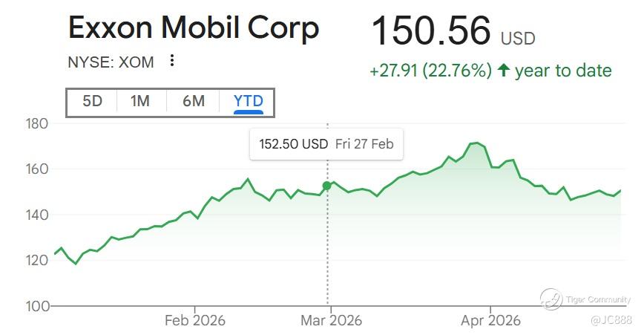644x335 pixels.
Task: Click the year to date label
Action: pos(563,71)
